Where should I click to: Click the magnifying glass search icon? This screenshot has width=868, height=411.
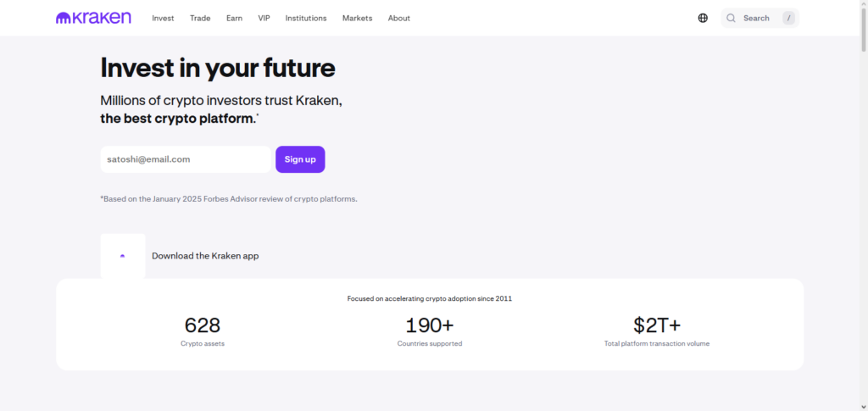click(x=731, y=18)
